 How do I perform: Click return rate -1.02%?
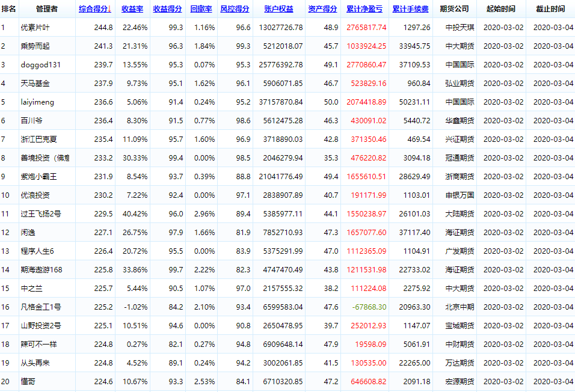(x=136, y=307)
